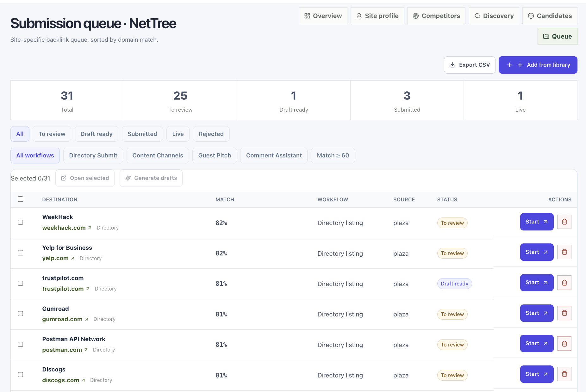The width and height of the screenshot is (586, 392).
Task: Click the sparkle icon in Generate drafts
Action: pos(128,178)
